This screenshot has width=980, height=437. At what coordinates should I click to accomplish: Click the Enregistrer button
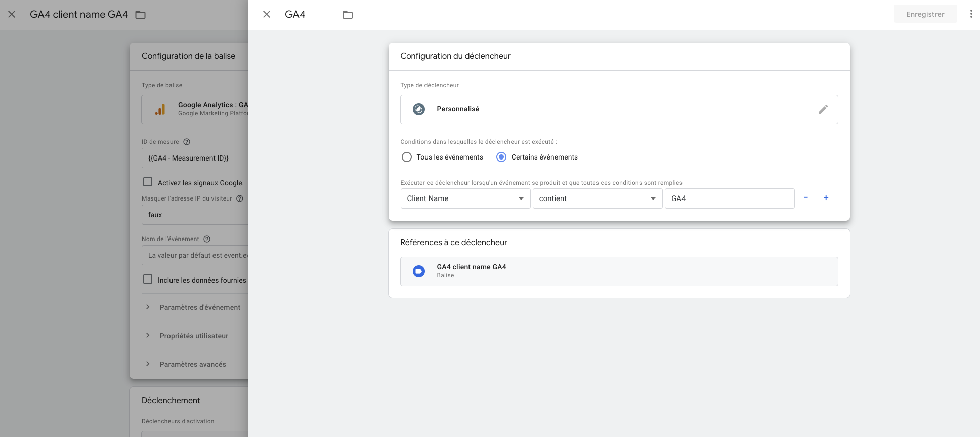[x=925, y=14]
